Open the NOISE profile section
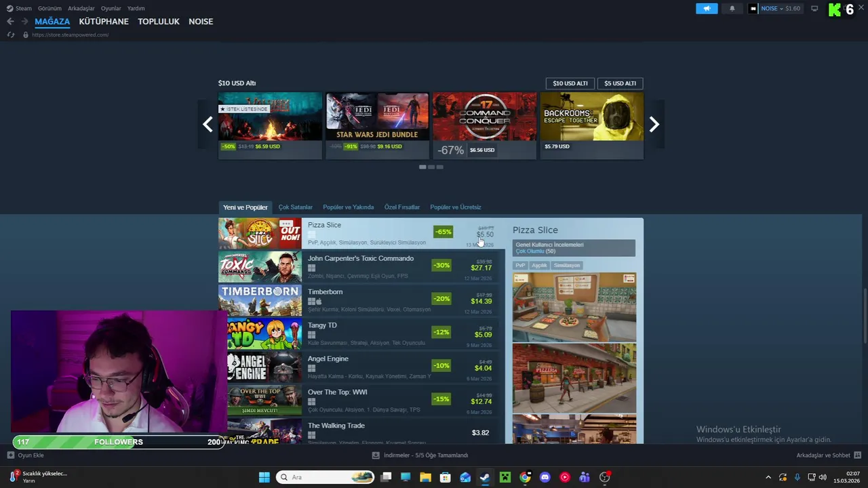The width and height of the screenshot is (868, 488). pos(201,22)
